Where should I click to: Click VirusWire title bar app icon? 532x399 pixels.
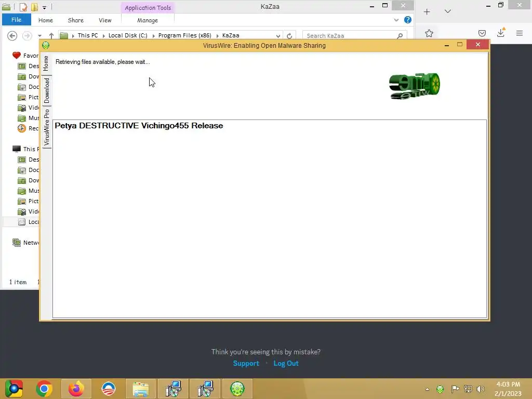point(46,45)
